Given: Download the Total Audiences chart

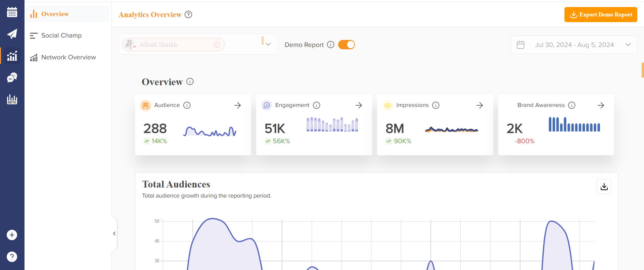Looking at the screenshot, I should 604,186.
